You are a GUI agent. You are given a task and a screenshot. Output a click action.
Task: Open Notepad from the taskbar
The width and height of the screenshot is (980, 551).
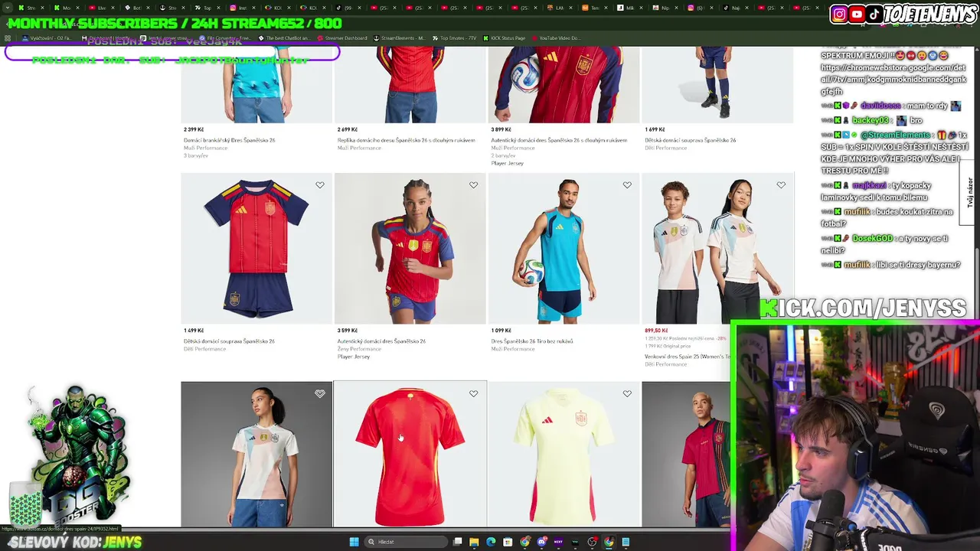point(626,542)
